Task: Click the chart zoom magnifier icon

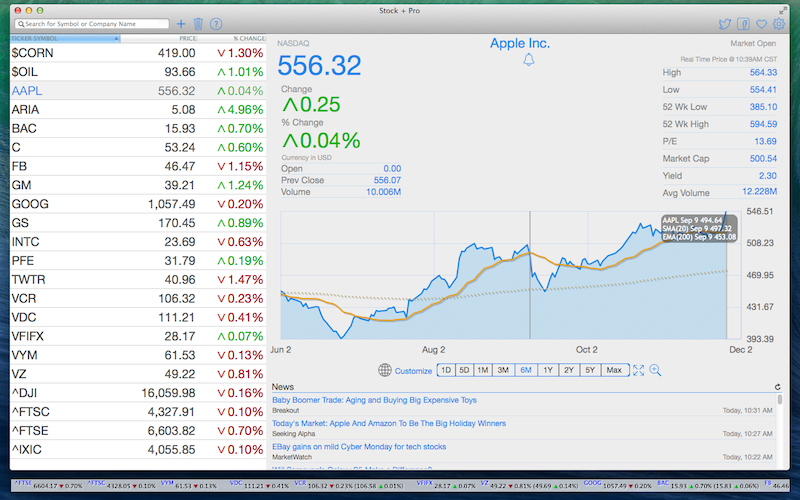Action: [655, 370]
